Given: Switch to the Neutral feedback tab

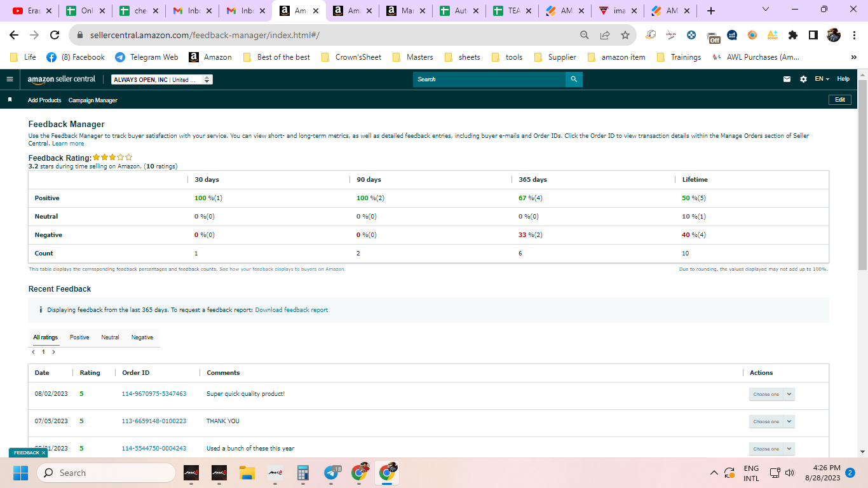Looking at the screenshot, I should [110, 337].
